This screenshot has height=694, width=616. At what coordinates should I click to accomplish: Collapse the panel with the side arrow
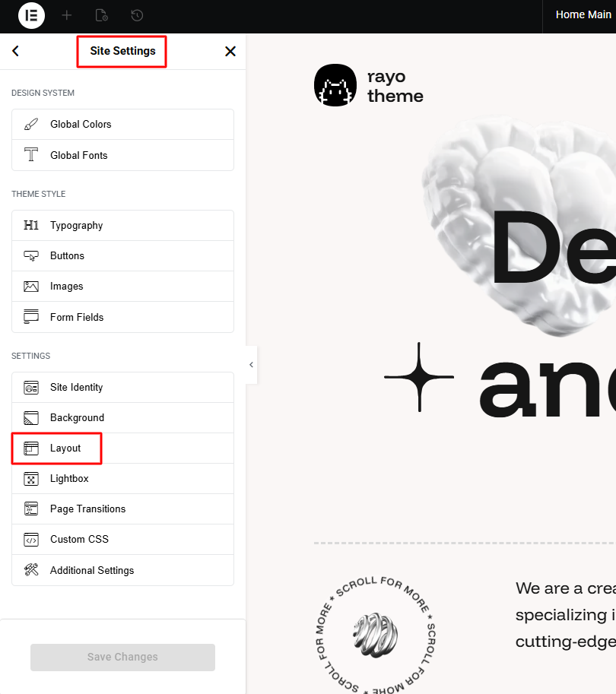(x=251, y=365)
